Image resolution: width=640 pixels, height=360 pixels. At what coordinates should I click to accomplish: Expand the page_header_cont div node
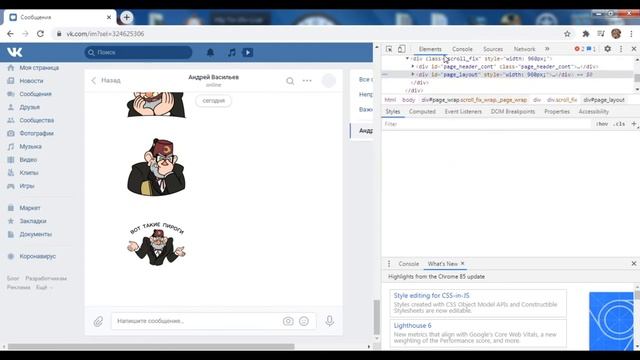point(413,66)
